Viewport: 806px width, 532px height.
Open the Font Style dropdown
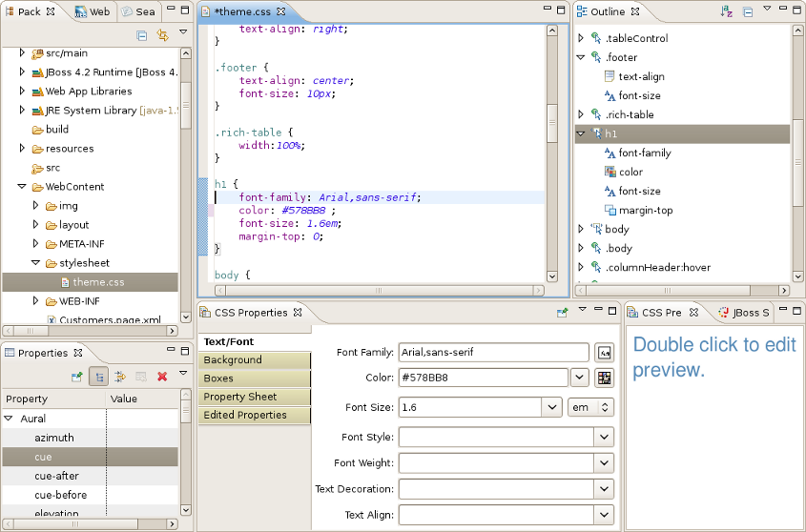(x=603, y=437)
